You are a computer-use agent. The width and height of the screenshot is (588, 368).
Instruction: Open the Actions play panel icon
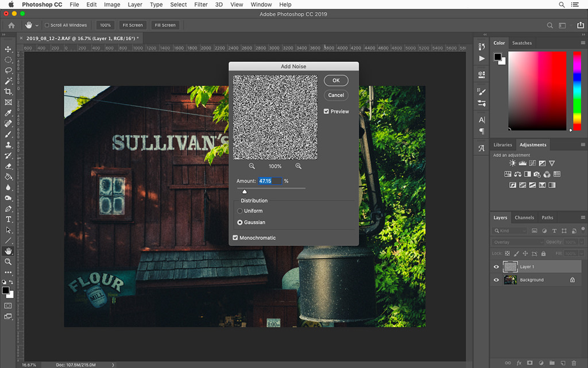[482, 58]
